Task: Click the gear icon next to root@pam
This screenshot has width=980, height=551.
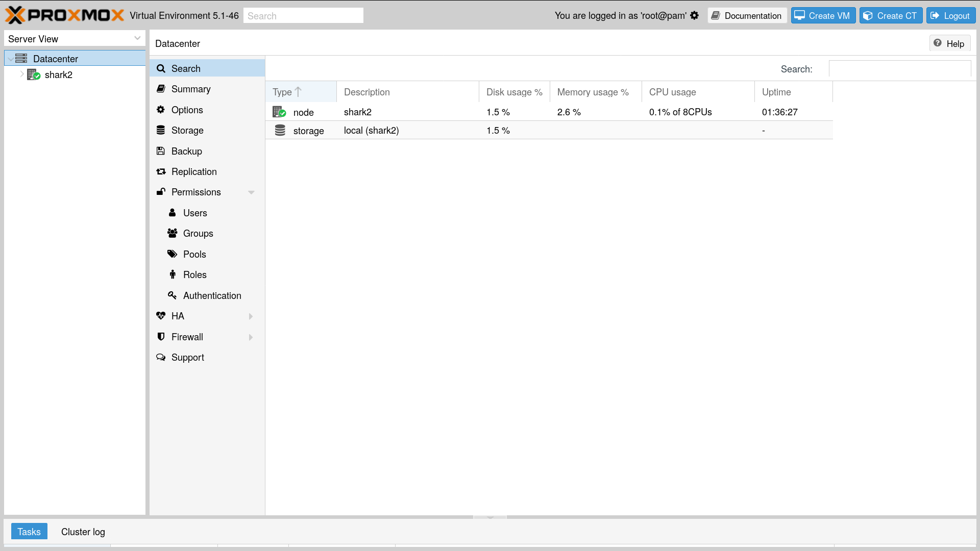Action: 694,16
